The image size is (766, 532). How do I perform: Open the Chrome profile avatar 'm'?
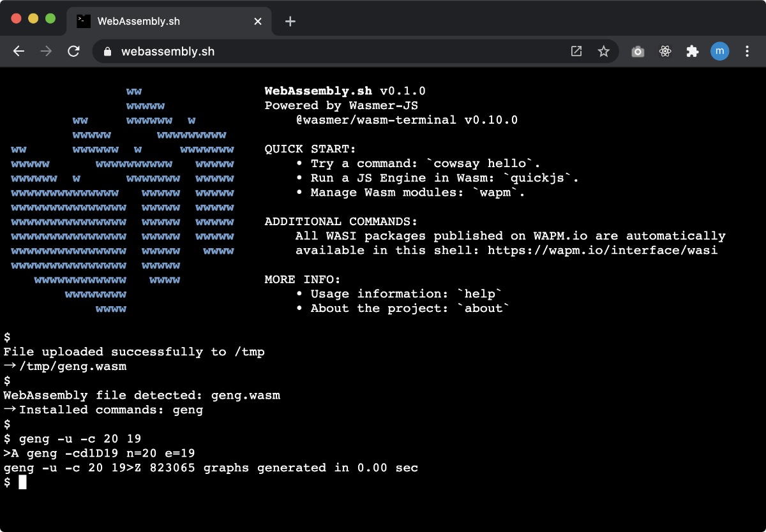[720, 52]
